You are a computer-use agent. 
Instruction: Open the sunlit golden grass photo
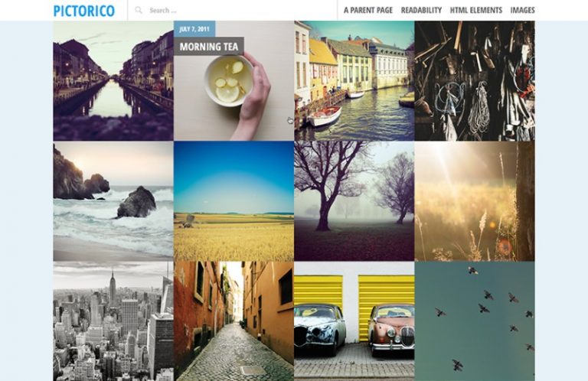[475, 201]
